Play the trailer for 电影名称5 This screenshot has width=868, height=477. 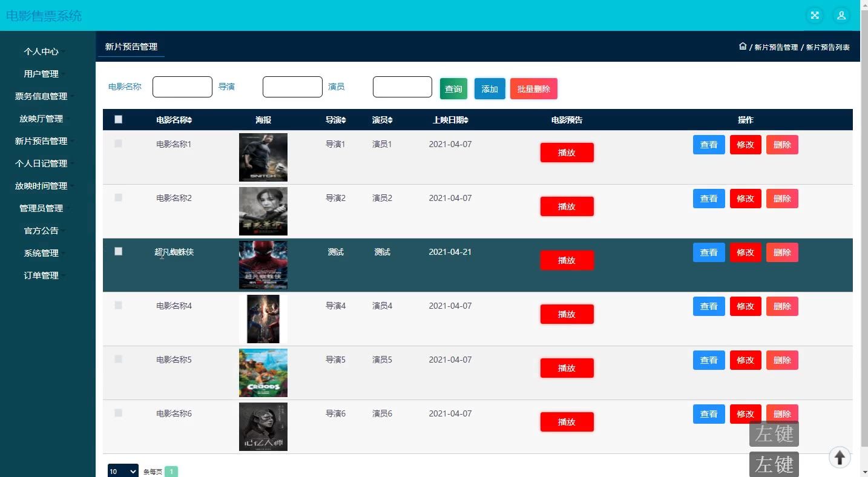click(567, 368)
